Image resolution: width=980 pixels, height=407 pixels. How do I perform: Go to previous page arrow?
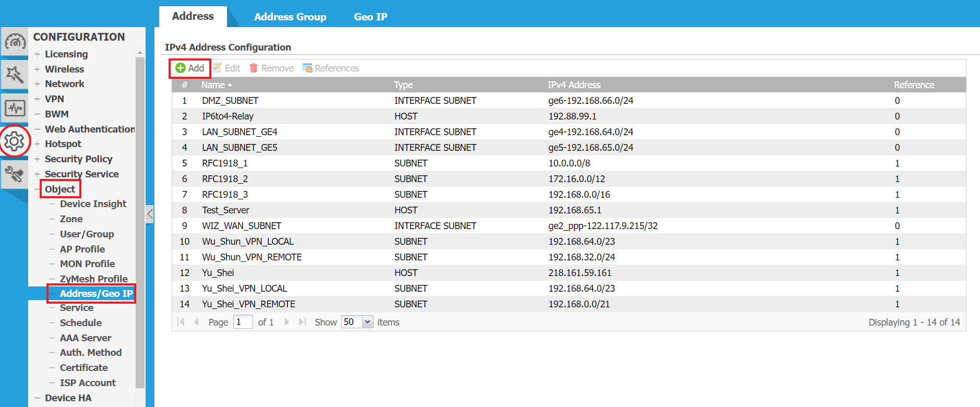coord(197,322)
